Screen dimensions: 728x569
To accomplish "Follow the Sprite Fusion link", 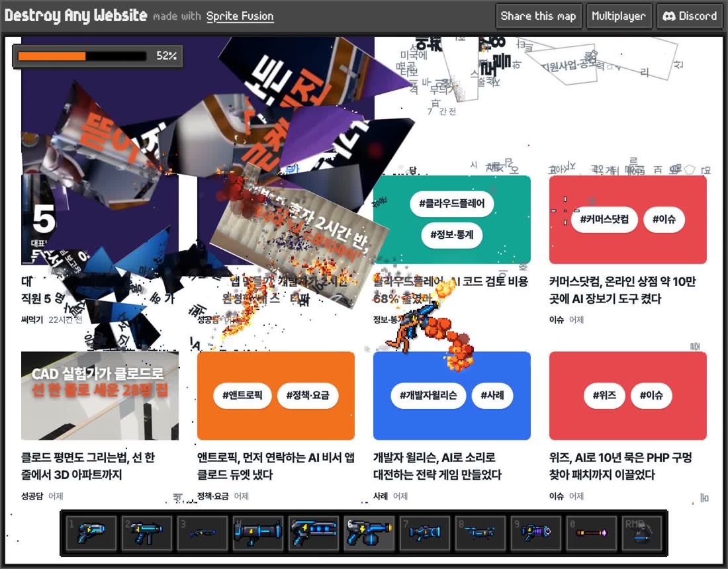I will click(x=240, y=17).
